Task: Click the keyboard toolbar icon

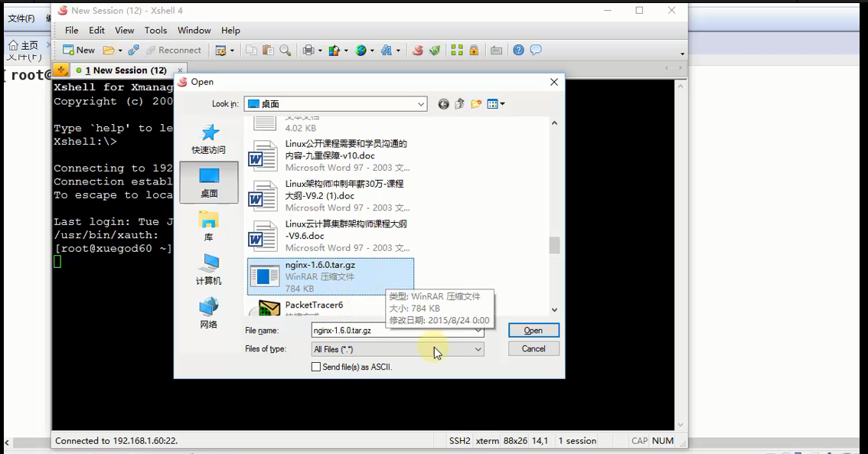Action: [497, 51]
